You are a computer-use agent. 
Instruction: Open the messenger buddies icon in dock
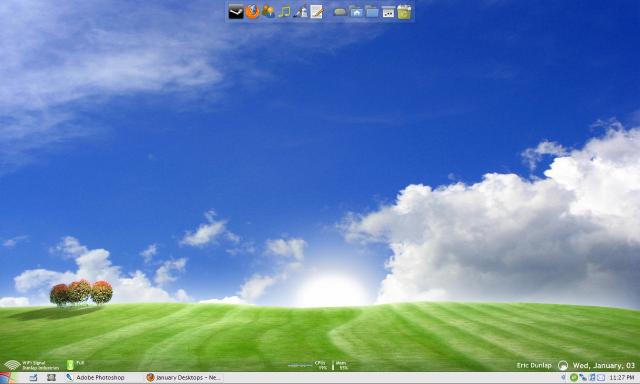[268, 11]
